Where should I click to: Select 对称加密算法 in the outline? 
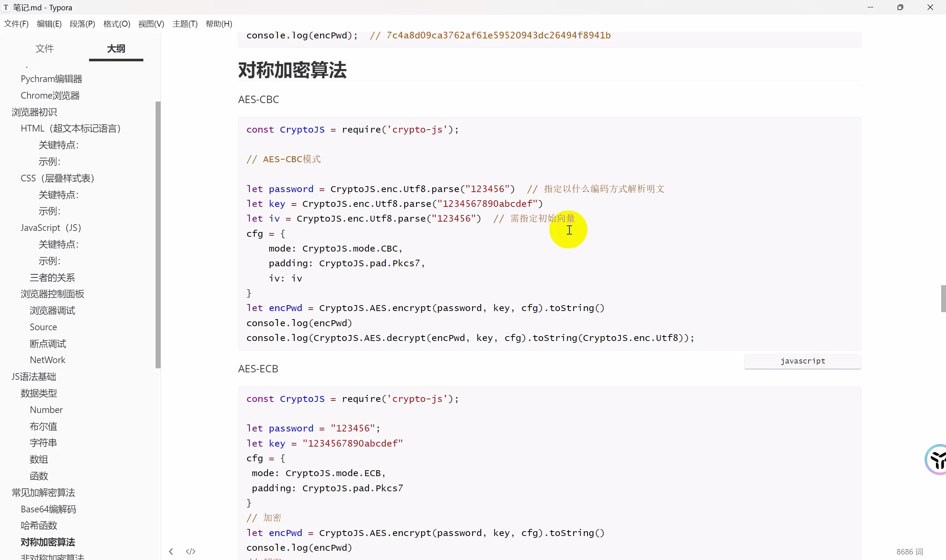click(48, 542)
